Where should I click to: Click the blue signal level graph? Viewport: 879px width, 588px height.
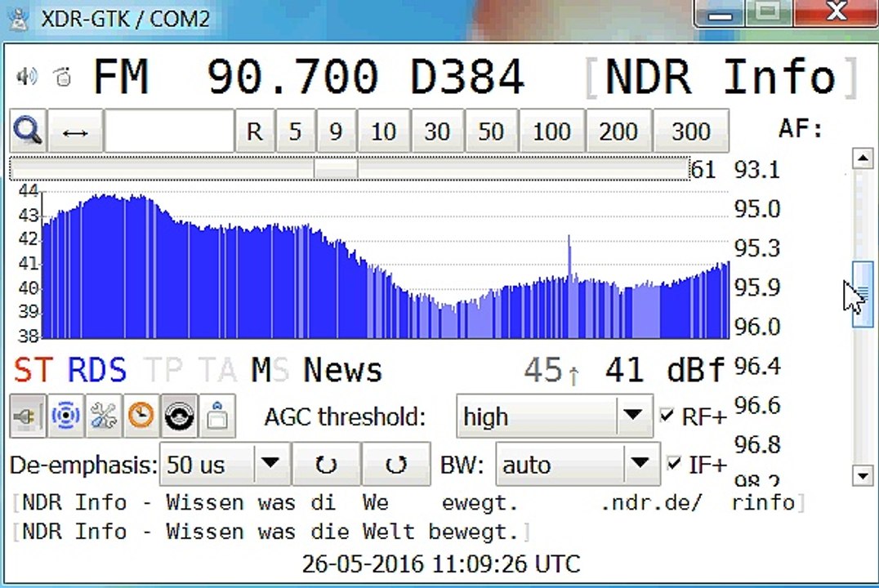coord(386,265)
